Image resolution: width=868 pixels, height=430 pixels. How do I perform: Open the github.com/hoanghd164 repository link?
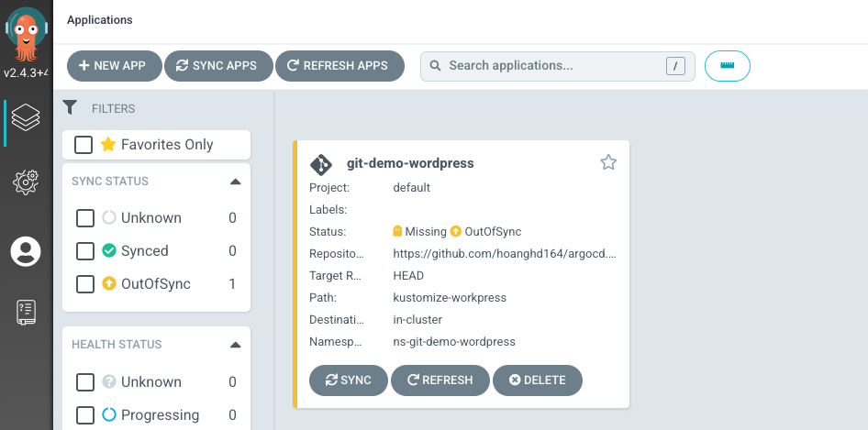tap(505, 254)
